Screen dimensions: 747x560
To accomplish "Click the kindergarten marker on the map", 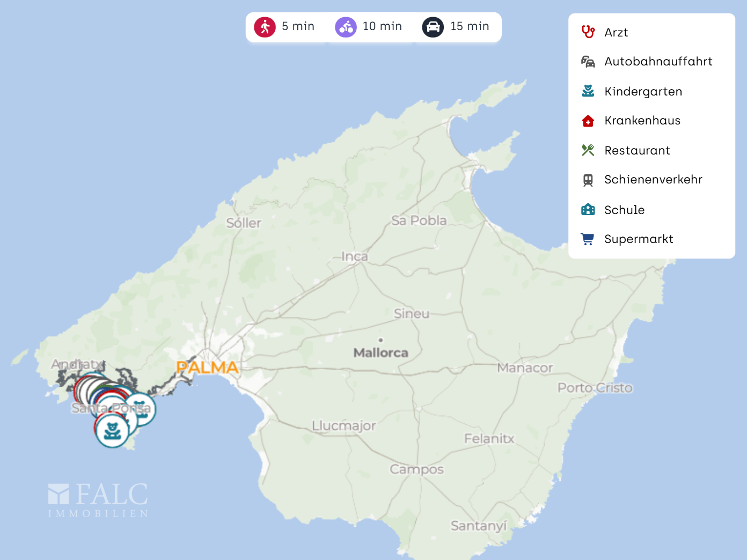I will pos(112,431).
